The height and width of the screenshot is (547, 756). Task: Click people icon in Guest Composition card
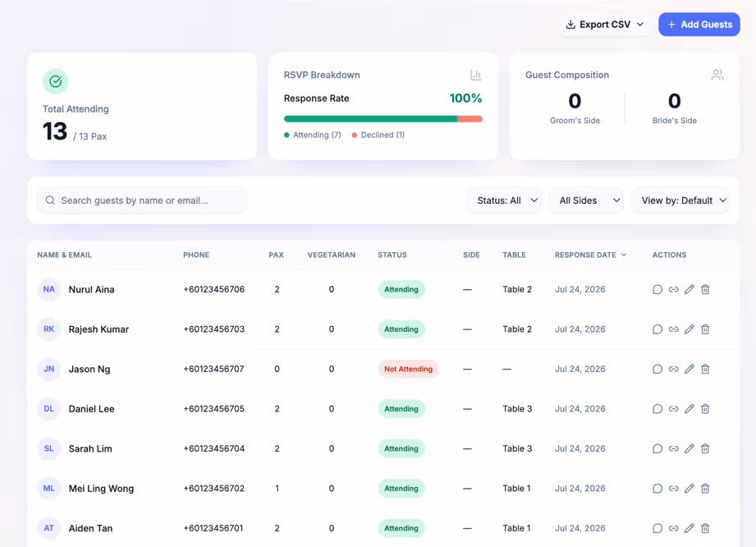pyautogui.click(x=717, y=75)
